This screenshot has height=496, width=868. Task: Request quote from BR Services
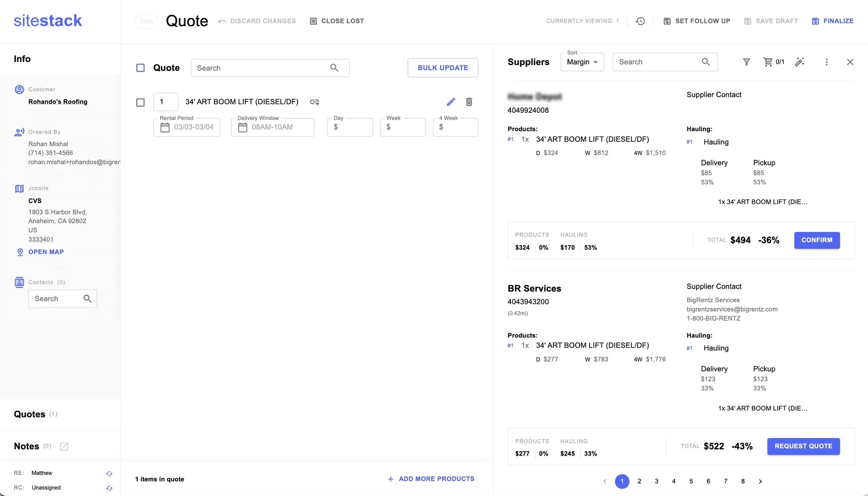(803, 446)
